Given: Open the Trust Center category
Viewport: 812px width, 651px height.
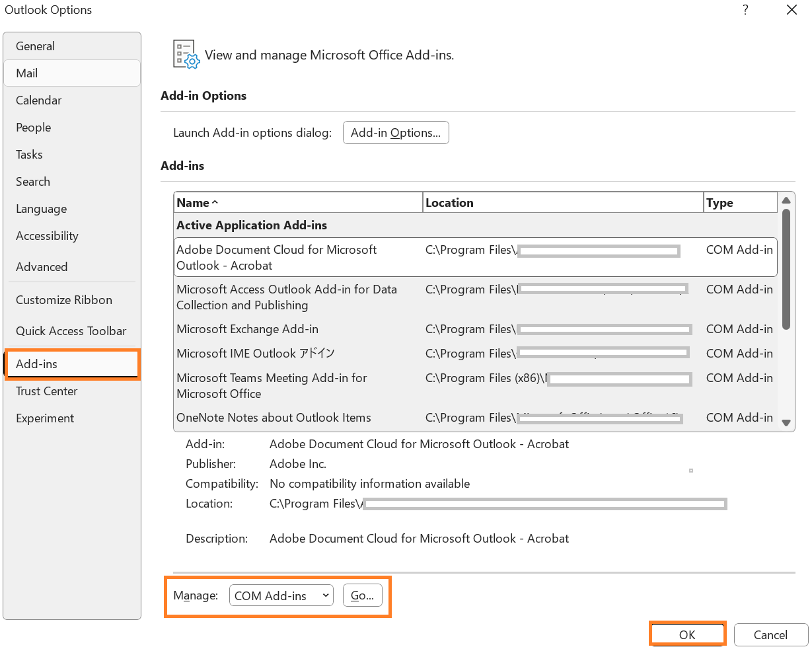Looking at the screenshot, I should (72, 391).
